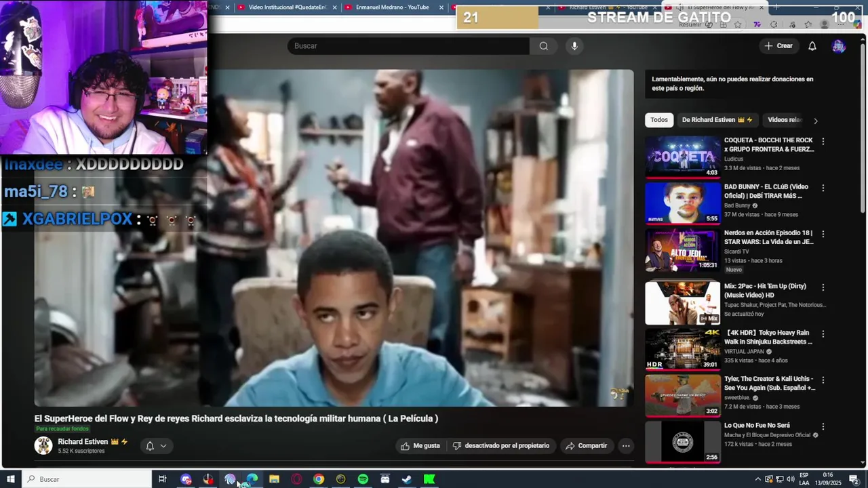Image resolution: width=868 pixels, height=488 pixels.
Task: Open options menu for Tyler, The Creator video
Action: (823, 380)
